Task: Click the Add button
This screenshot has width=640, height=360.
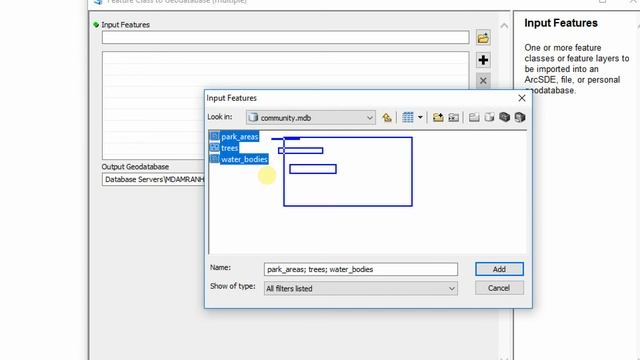Action: pos(499,269)
